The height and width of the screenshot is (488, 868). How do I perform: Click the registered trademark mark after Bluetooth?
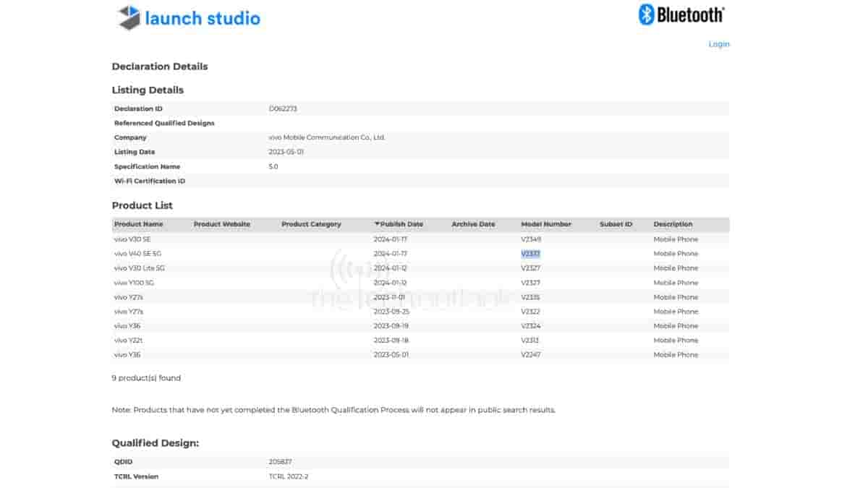722,8
